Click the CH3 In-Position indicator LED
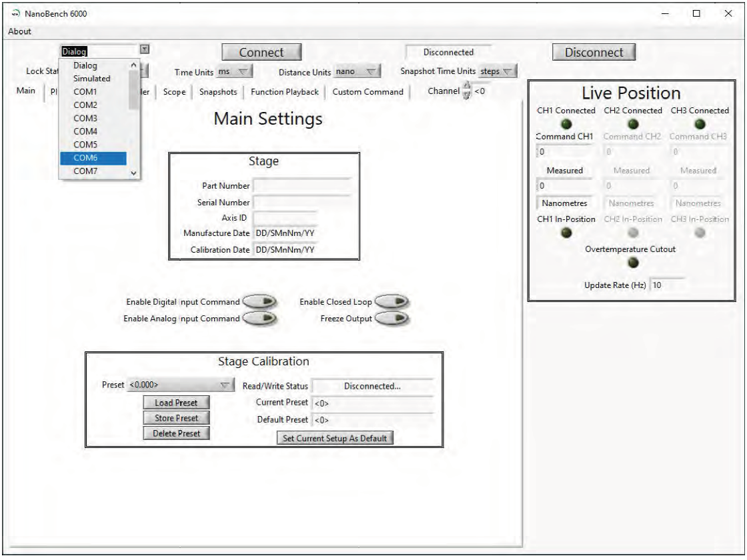The width and height of the screenshot is (747, 560). [x=700, y=233]
